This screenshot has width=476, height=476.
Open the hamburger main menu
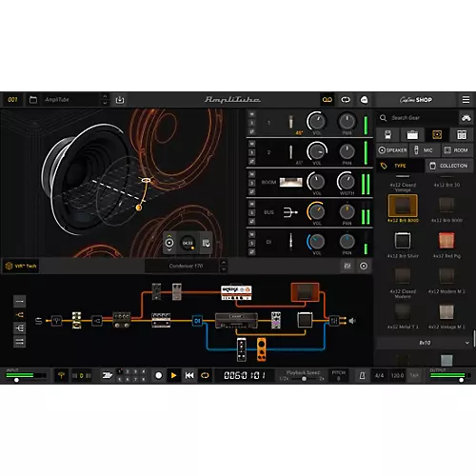466,100
